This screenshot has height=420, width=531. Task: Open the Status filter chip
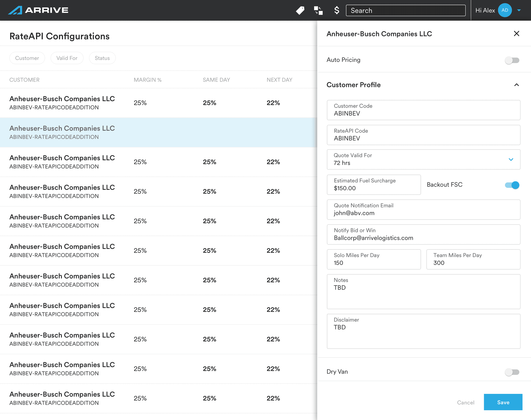(102, 58)
